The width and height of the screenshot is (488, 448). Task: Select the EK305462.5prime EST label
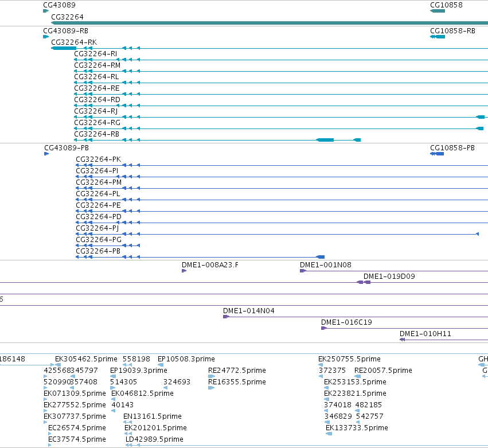pyautogui.click(x=86, y=359)
